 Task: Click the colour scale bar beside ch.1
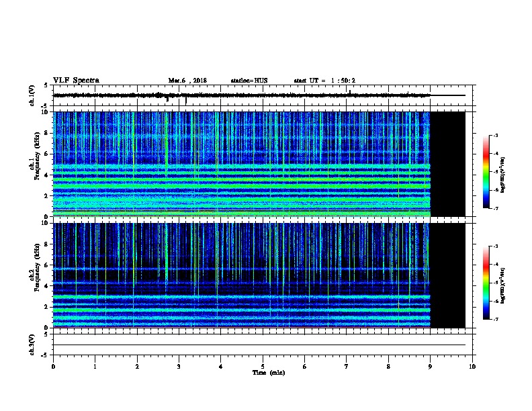[x=486, y=172]
